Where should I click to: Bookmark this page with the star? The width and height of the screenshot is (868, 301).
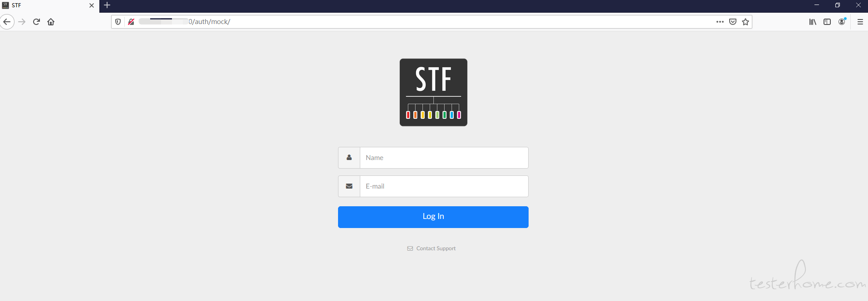pos(745,22)
